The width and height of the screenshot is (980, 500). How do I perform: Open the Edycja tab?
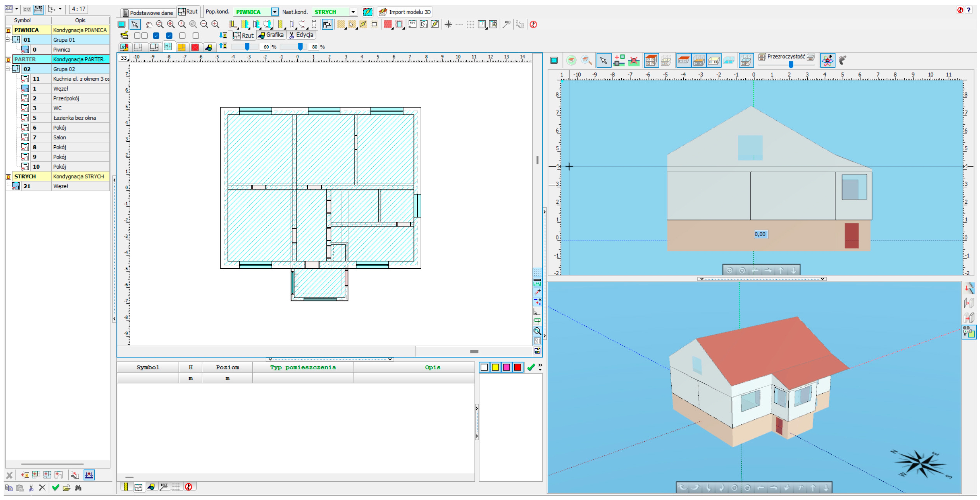(x=301, y=35)
